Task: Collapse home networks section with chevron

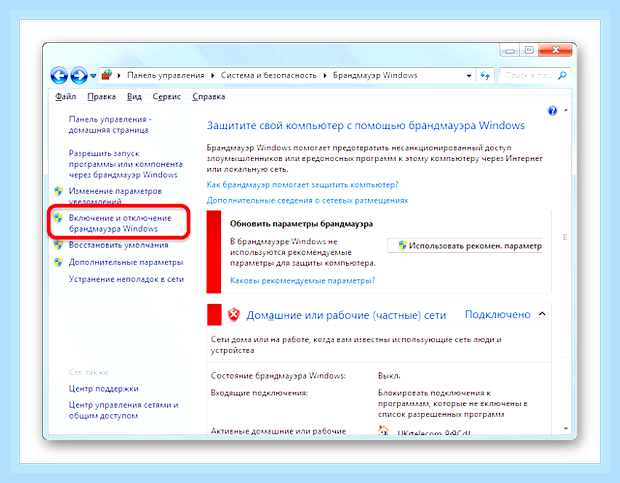Action: 542,314
